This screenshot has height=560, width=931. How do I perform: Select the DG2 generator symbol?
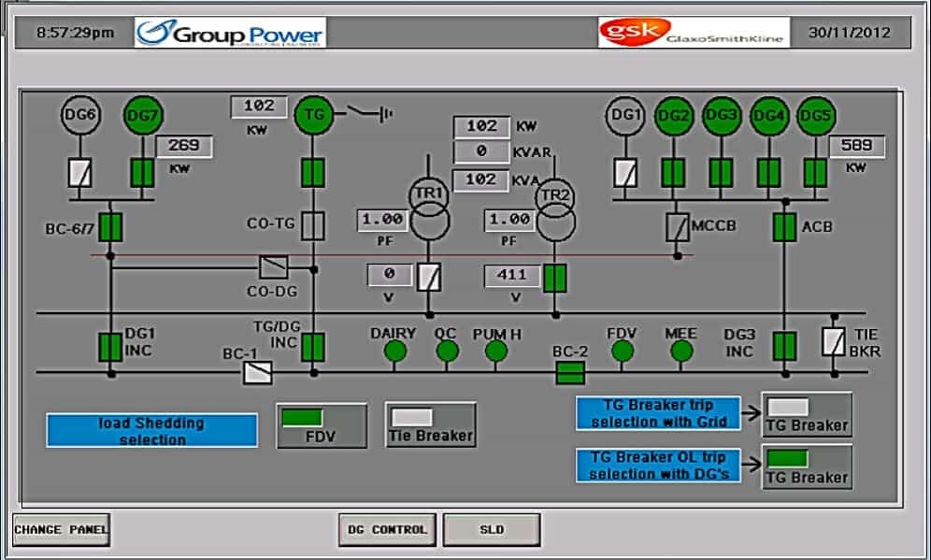click(674, 115)
